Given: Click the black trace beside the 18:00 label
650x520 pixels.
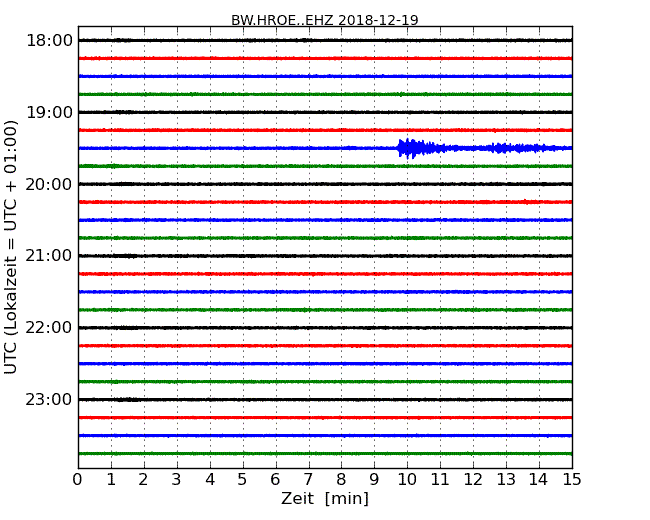Looking at the screenshot, I should tap(325, 40).
